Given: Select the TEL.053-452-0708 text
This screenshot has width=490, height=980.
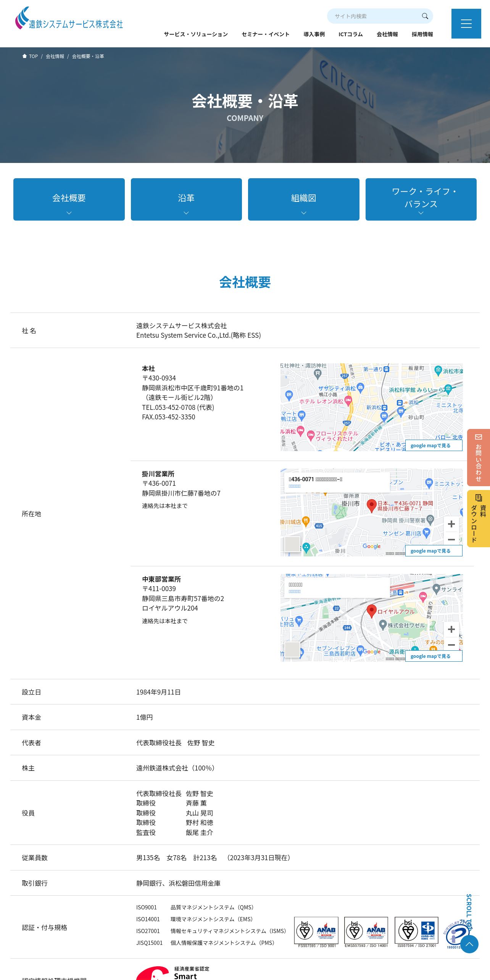Looking at the screenshot, I should pyautogui.click(x=178, y=407).
